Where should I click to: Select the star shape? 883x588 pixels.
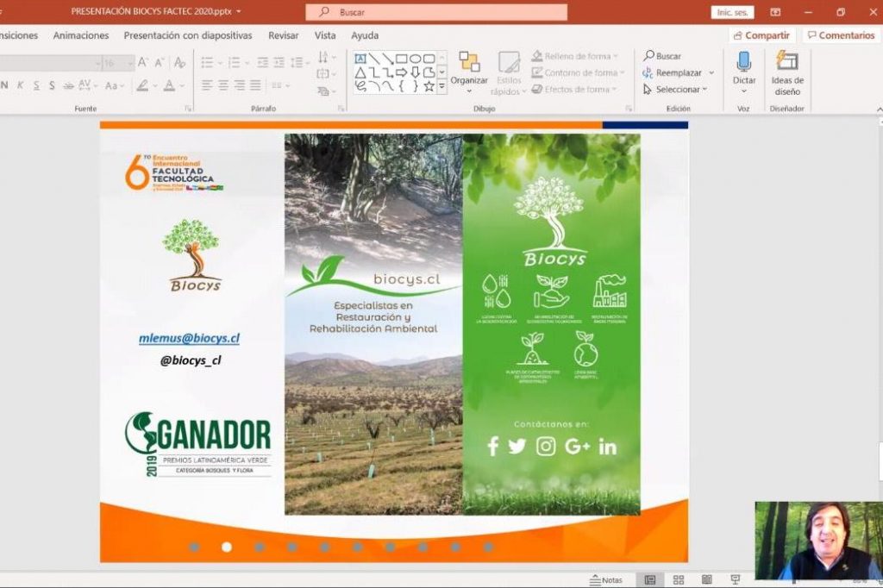[429, 86]
